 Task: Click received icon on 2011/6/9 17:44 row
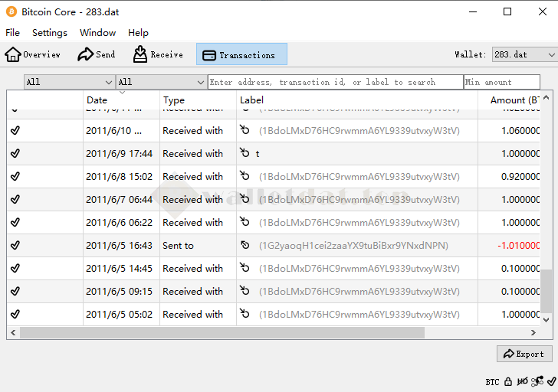[245, 153]
